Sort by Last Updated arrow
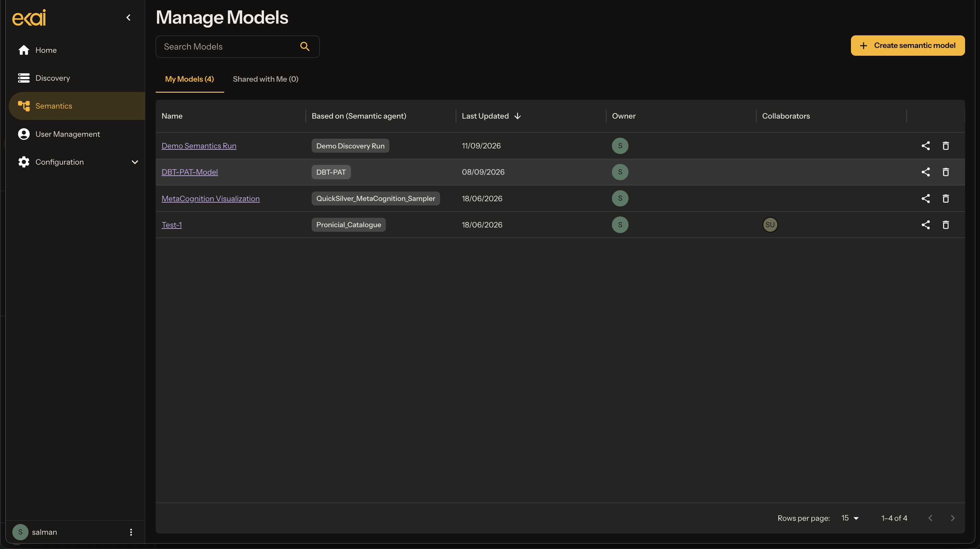The image size is (980, 549). point(517,116)
